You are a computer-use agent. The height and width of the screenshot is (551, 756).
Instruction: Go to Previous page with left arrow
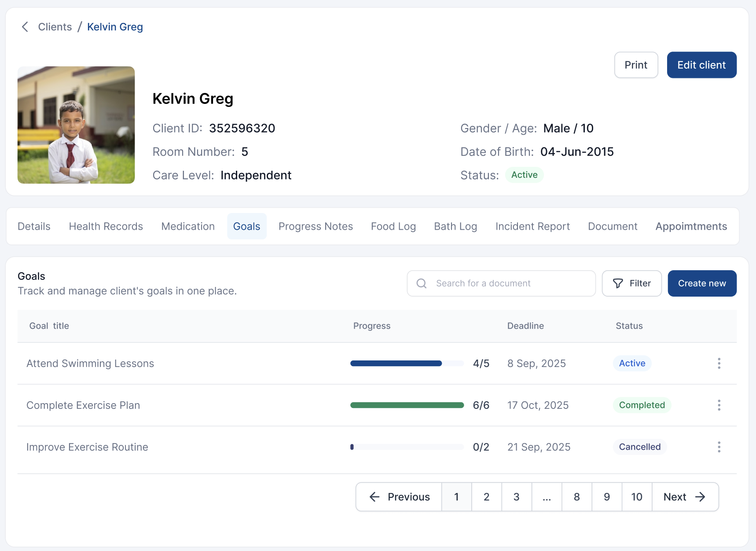coord(399,497)
